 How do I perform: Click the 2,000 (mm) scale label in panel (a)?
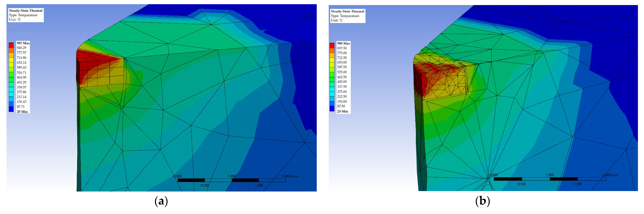click(290, 176)
